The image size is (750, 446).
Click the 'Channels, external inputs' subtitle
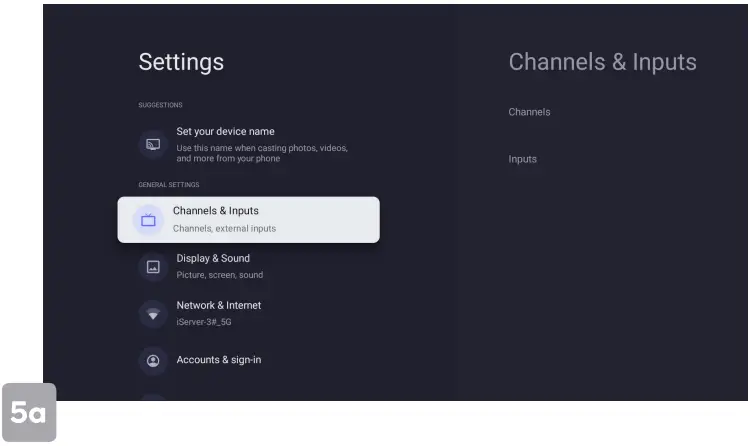(224, 229)
